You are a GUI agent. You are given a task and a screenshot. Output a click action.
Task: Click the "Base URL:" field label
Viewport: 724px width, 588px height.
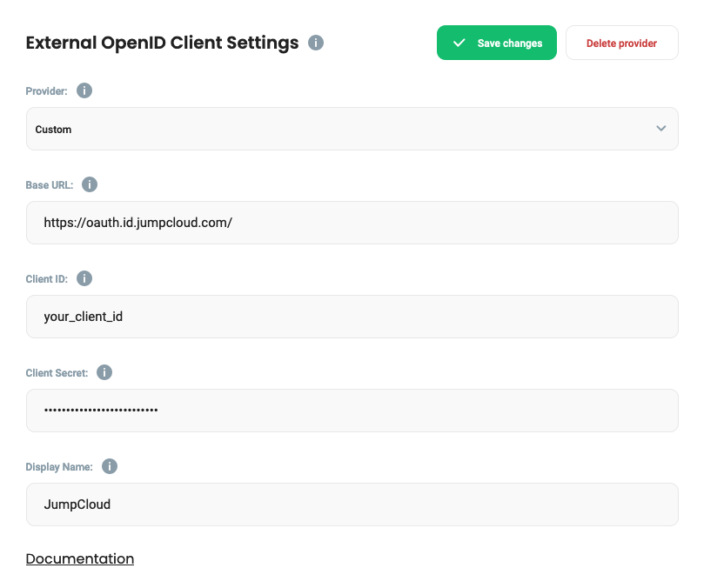click(x=50, y=185)
